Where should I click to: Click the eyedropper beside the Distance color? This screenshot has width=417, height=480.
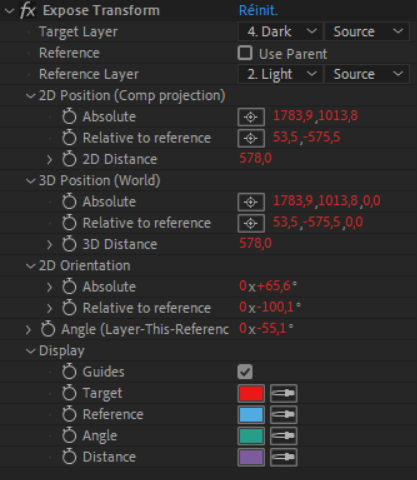[284, 457]
